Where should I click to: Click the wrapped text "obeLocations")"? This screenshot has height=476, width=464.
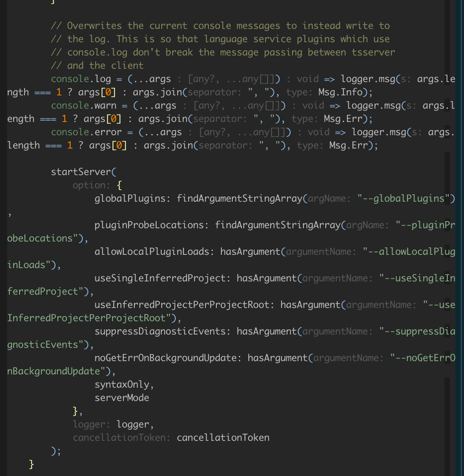click(45, 238)
